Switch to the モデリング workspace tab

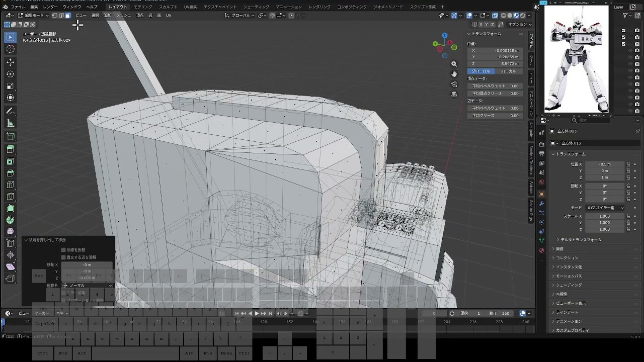point(143,7)
